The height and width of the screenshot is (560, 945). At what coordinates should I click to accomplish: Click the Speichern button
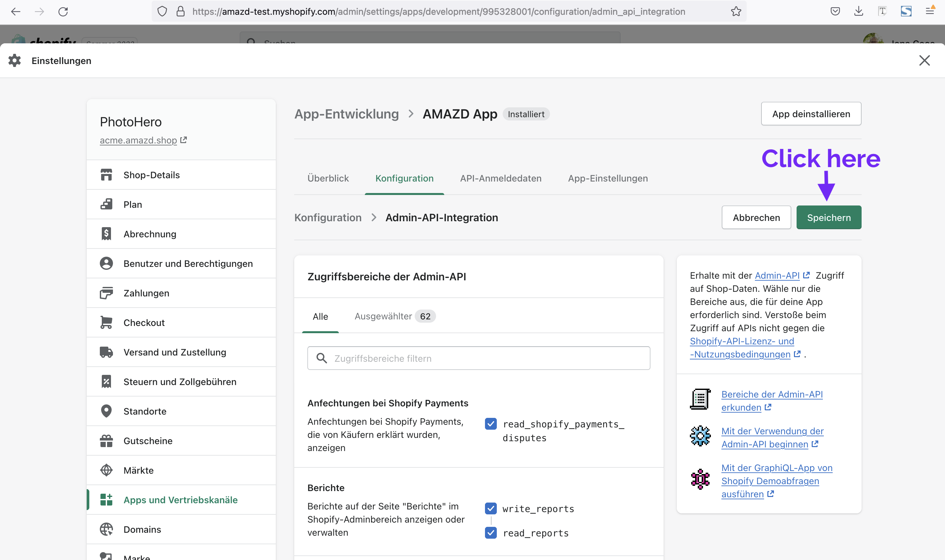point(829,217)
